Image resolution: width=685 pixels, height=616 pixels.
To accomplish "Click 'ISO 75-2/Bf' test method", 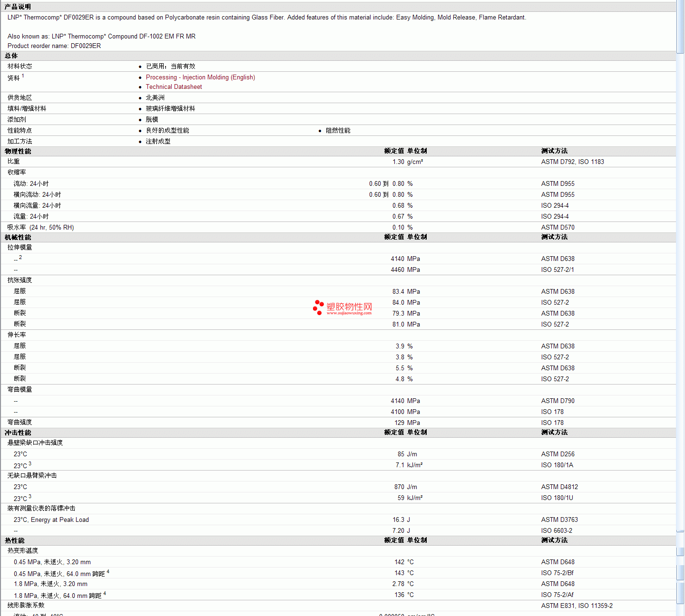I will point(557,573).
